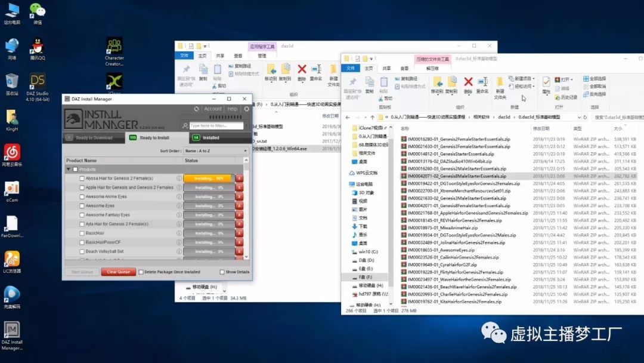
Task: Click the Up arrow in front Explorer navigation bar
Action: tap(373, 117)
